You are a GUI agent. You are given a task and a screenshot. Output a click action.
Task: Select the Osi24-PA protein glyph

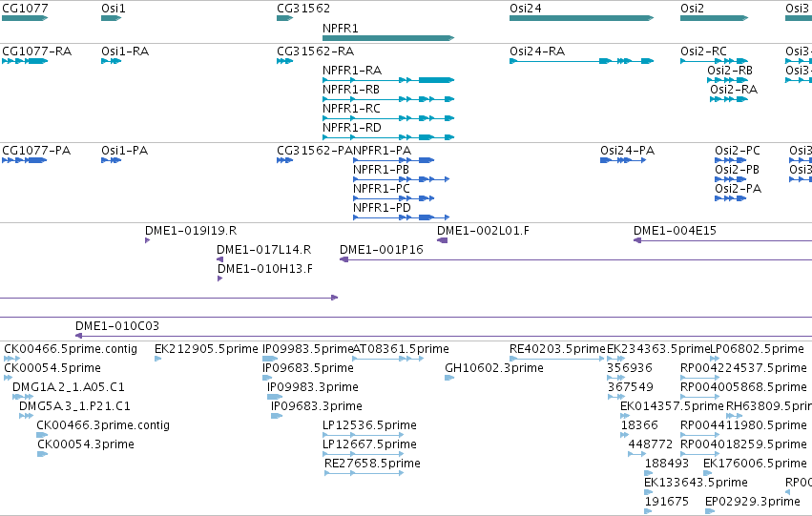[623, 160]
